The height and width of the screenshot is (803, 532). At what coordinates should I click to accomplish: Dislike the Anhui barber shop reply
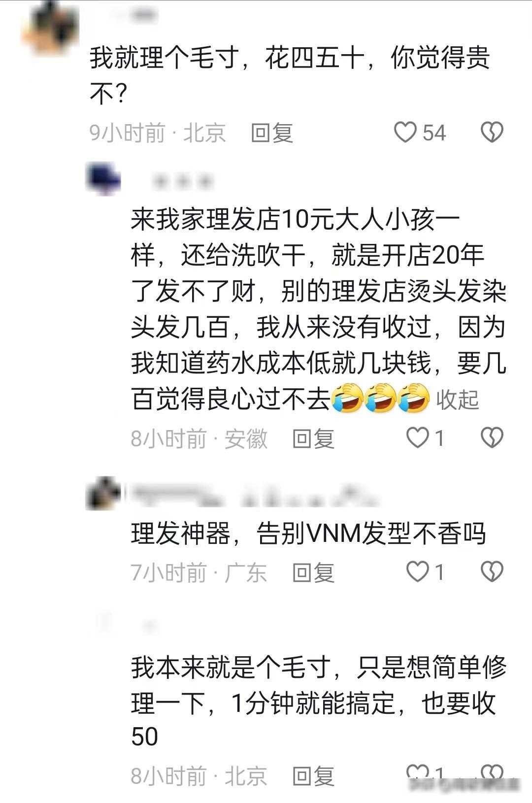[492, 437]
